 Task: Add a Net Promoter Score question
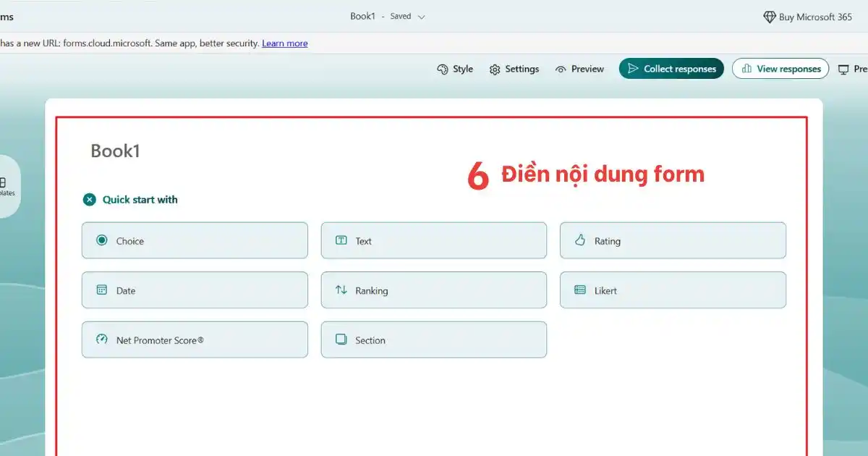195,339
